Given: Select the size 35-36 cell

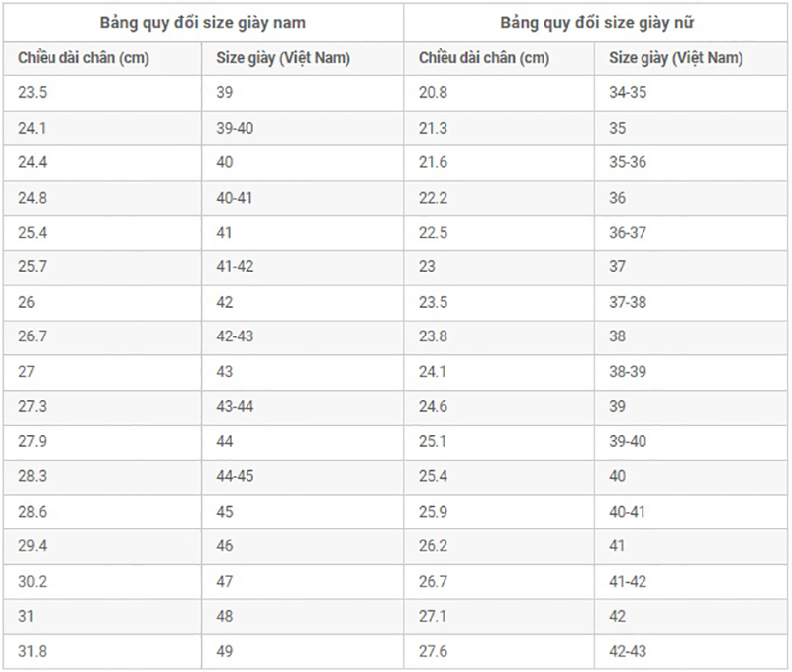Looking at the screenshot, I should (628, 162).
